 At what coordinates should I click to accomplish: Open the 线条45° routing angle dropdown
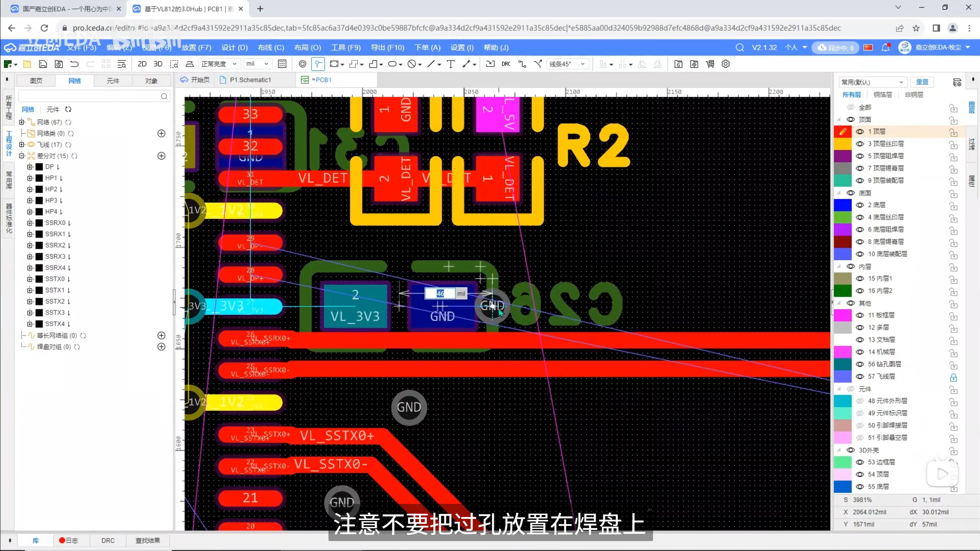tap(567, 64)
